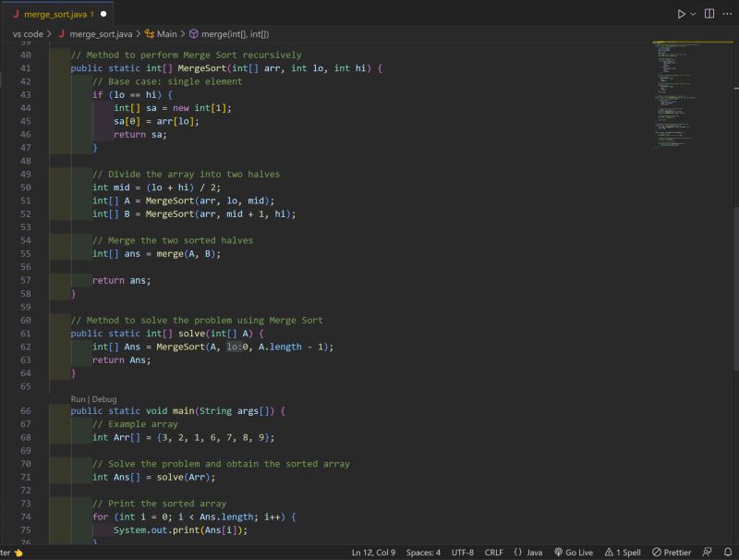Open Main class breadcrumb
This screenshot has height=560, width=739.
tap(161, 34)
